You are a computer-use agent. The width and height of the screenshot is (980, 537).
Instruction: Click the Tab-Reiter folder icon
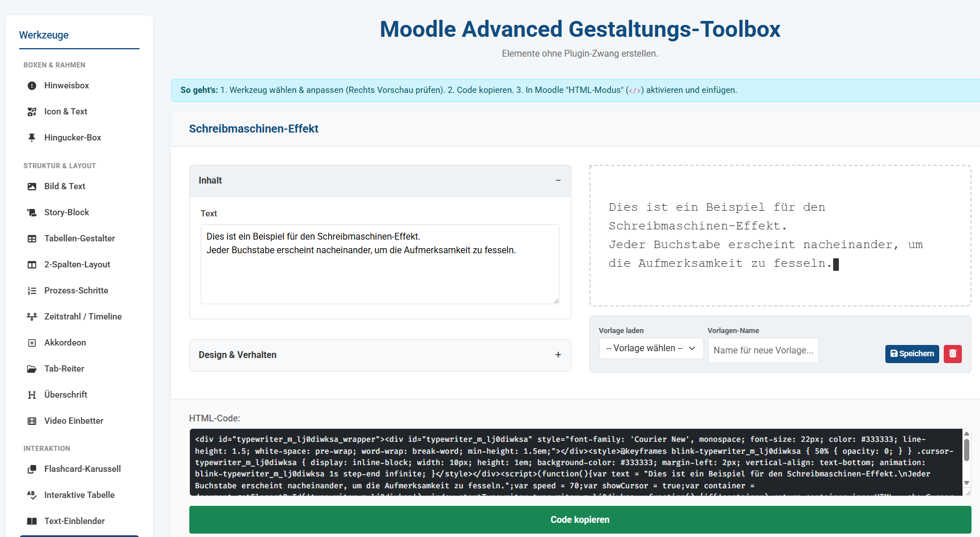(32, 369)
